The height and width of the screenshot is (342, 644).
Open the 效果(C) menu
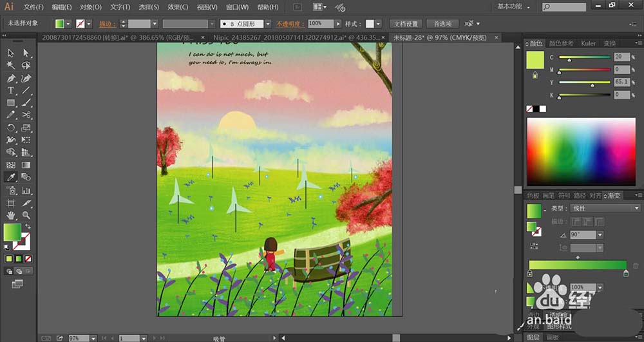[178, 7]
